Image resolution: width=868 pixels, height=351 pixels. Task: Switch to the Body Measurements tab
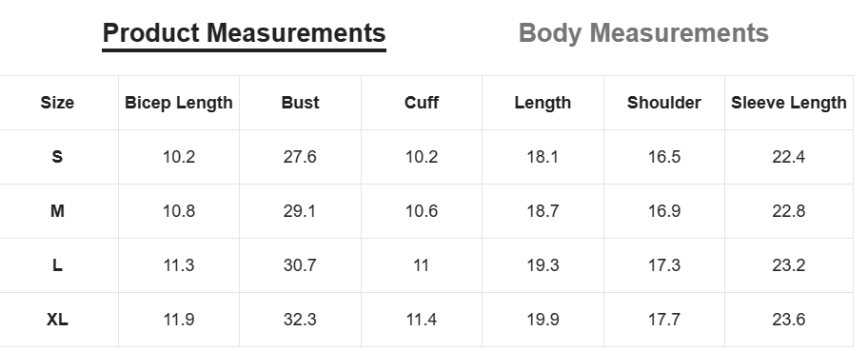coord(643,33)
